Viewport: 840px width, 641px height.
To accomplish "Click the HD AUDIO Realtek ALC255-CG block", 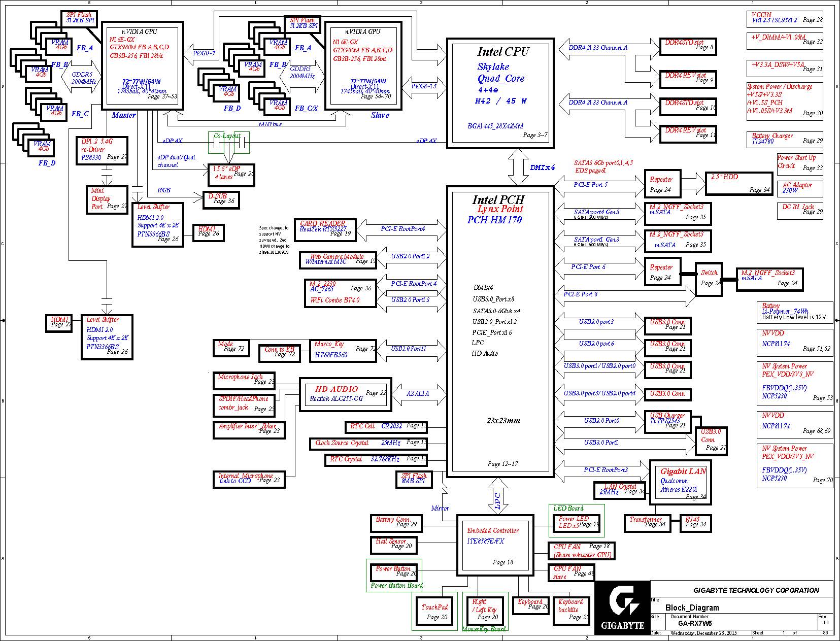I will 346,394.
